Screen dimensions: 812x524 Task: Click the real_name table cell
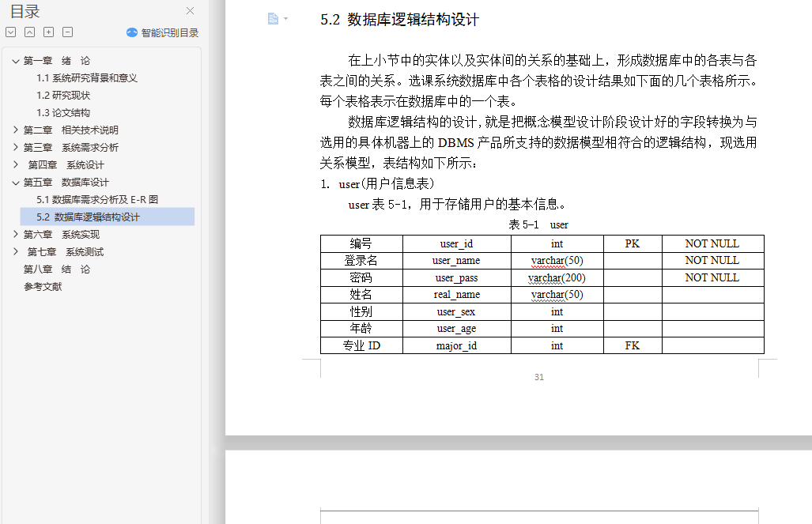[457, 295]
